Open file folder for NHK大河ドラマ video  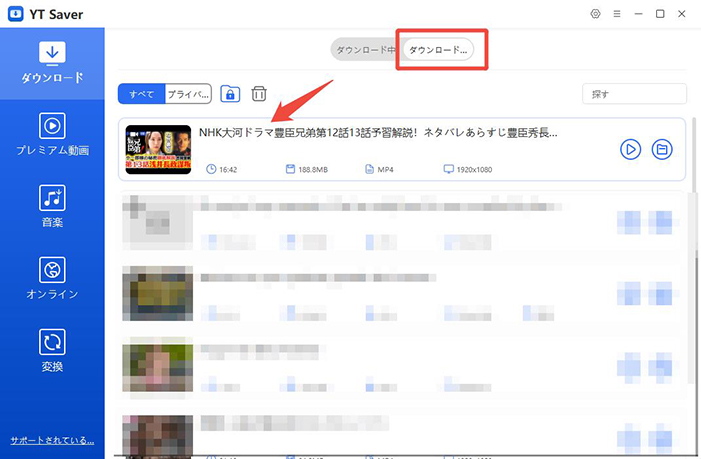point(662,149)
